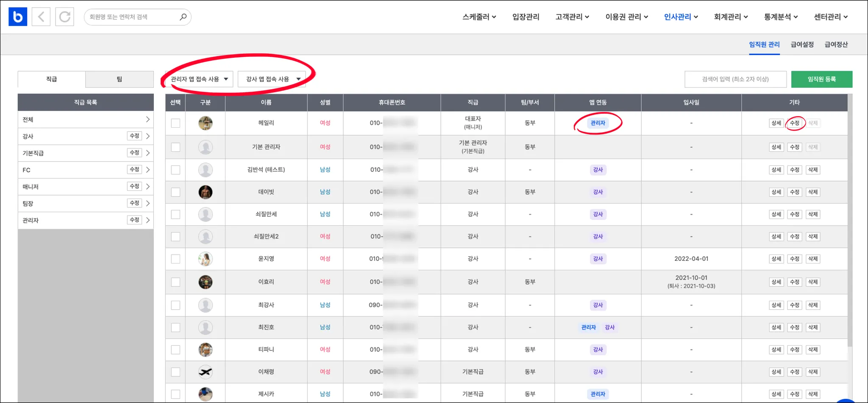
Task: Switch to the 팀 tab
Action: tap(120, 79)
